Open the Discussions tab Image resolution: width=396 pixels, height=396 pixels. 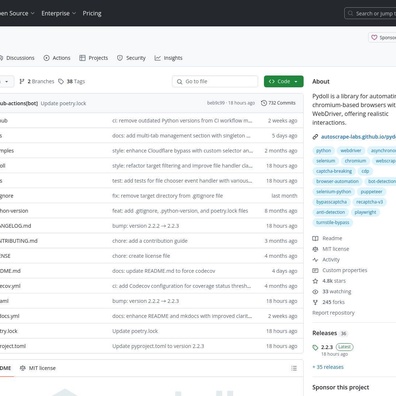(17, 58)
